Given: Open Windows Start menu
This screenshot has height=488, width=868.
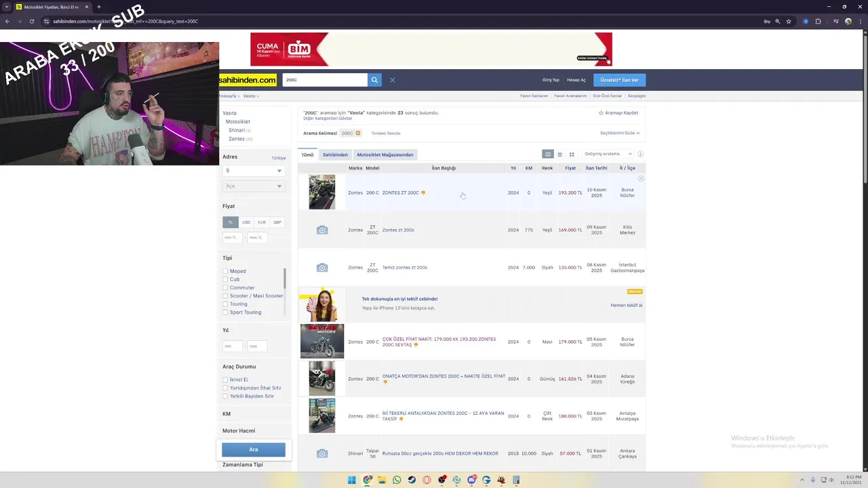Looking at the screenshot, I should click(x=352, y=480).
